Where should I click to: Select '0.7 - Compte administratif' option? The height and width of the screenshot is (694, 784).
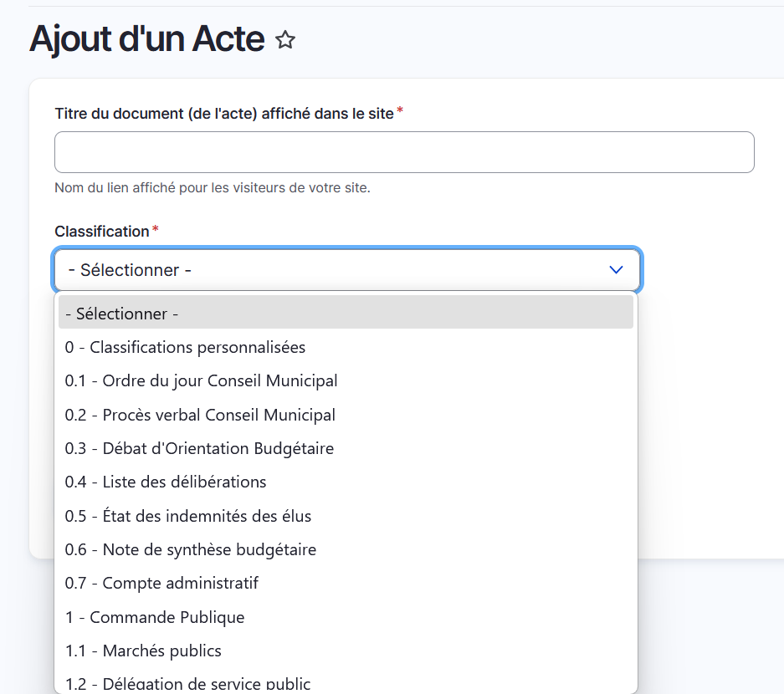click(x=162, y=583)
